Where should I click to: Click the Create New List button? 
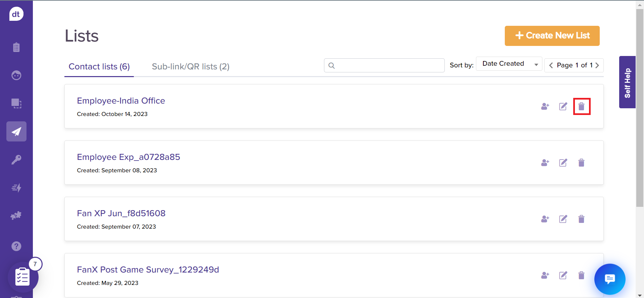click(x=552, y=36)
